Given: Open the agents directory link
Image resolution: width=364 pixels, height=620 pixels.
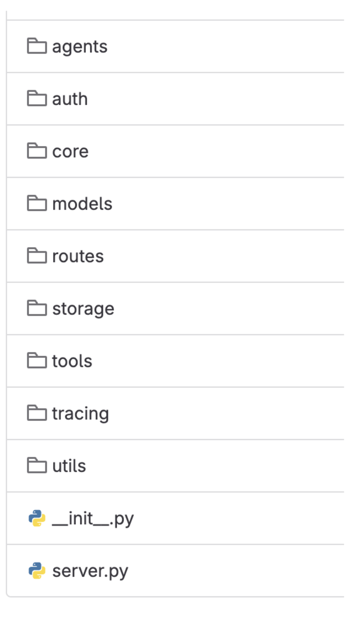Looking at the screenshot, I should (79, 47).
